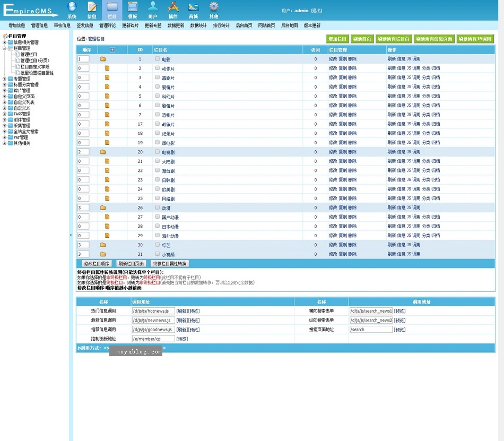Expand the 信息相关管理 tree node
The width and height of the screenshot is (504, 441).
point(4,42)
